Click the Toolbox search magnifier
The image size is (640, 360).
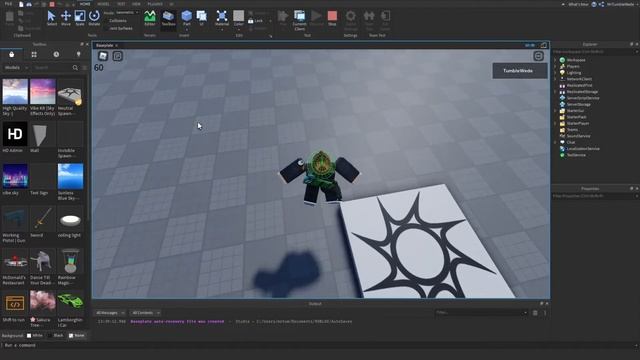[x=75, y=68]
